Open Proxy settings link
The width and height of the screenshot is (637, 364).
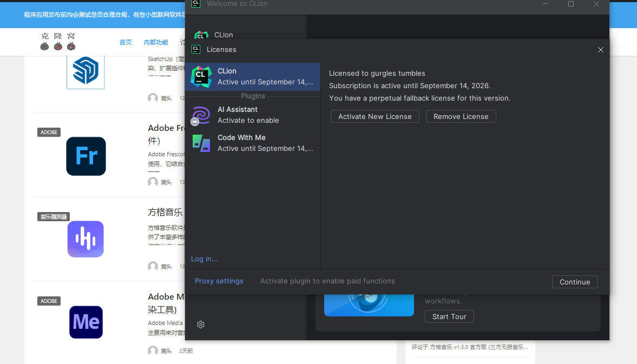click(x=219, y=281)
